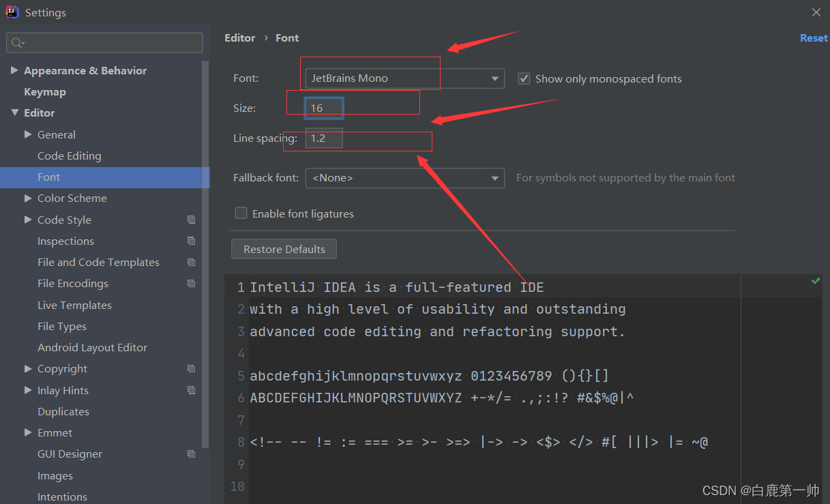Click the search magnifier icon in settings
This screenshot has width=830, height=504.
(18, 43)
